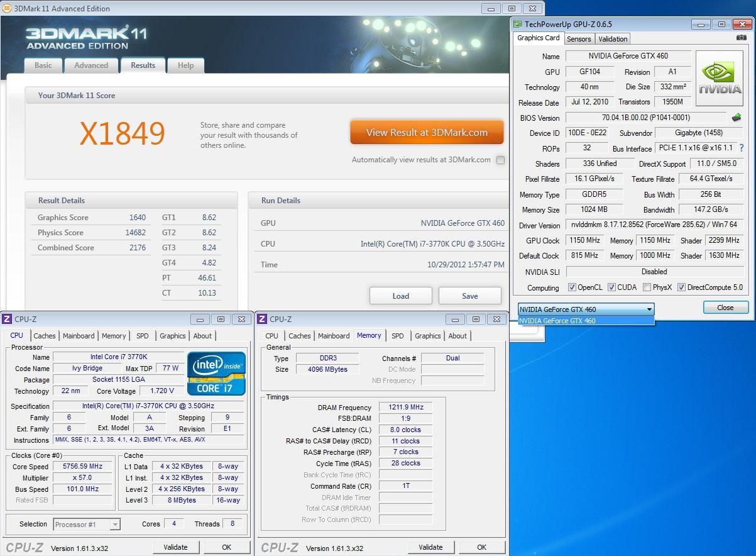This screenshot has width=756, height=556.
Task: Open SPD tab in left CPU-Z window
Action: tap(143, 336)
